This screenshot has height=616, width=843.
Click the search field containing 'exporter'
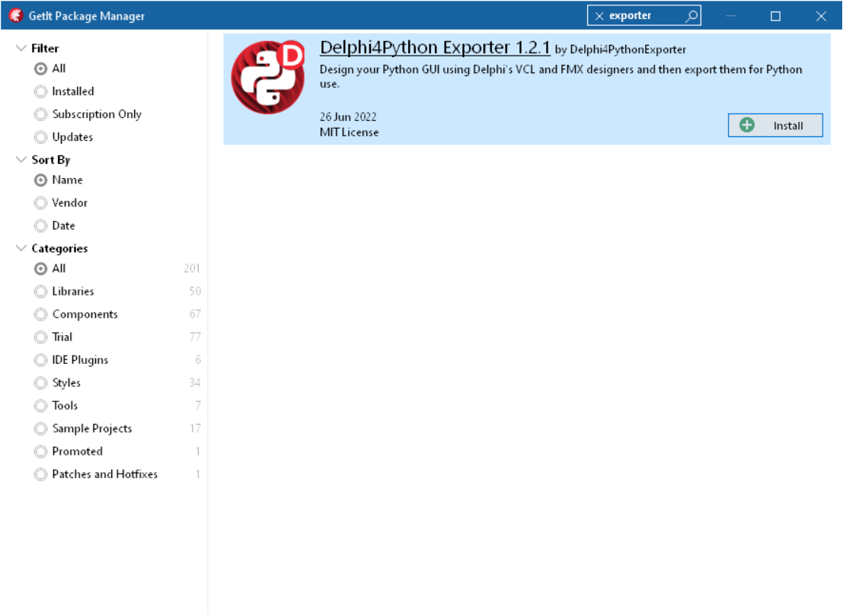tap(643, 16)
